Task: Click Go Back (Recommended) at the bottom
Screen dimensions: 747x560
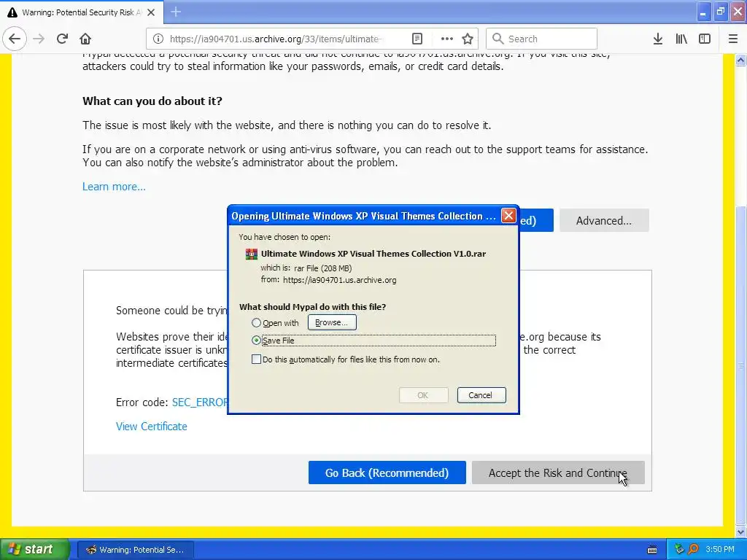Action: point(387,472)
